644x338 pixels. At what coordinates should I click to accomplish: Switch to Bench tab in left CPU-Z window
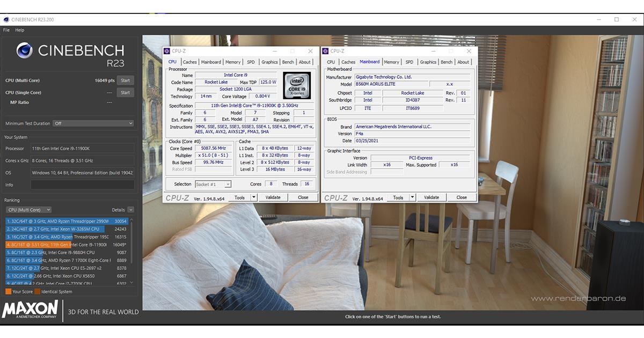[288, 62]
